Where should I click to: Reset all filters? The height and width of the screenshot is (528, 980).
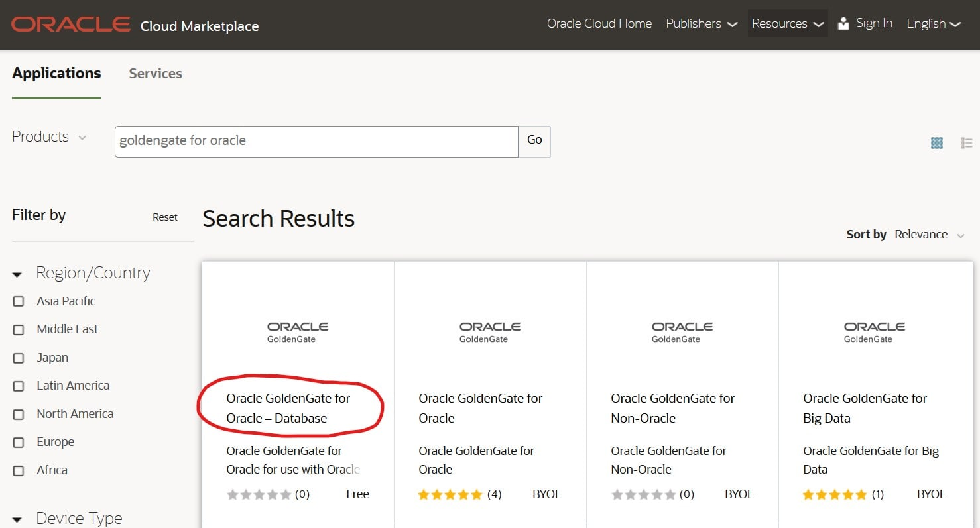(x=165, y=217)
